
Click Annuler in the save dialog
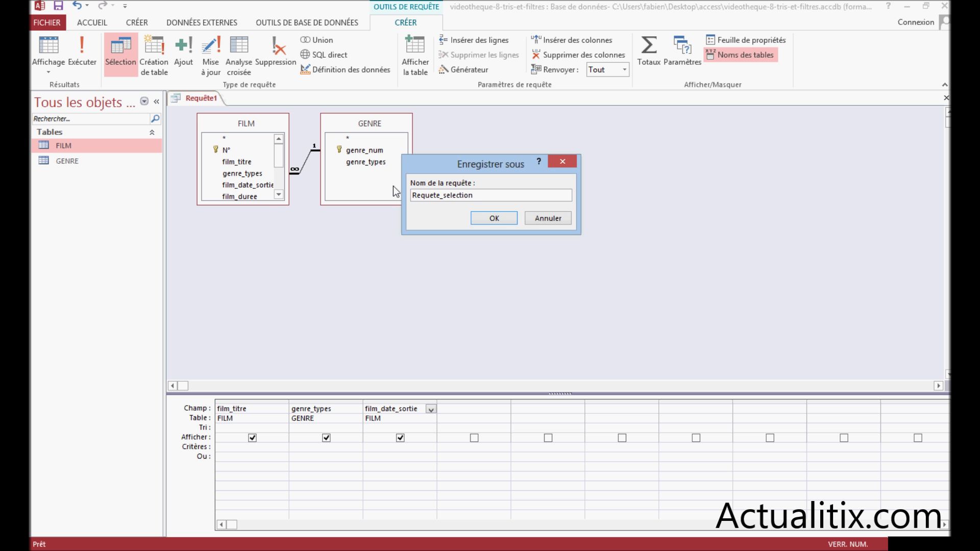tap(548, 218)
